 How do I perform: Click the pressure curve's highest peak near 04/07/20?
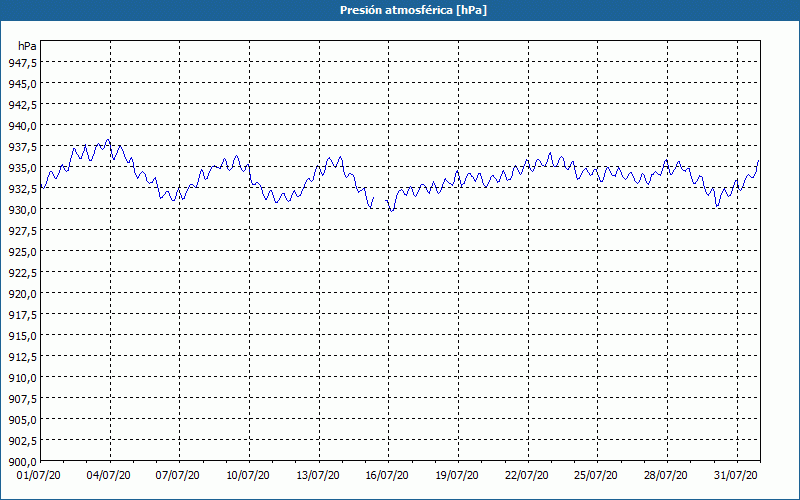108,140
